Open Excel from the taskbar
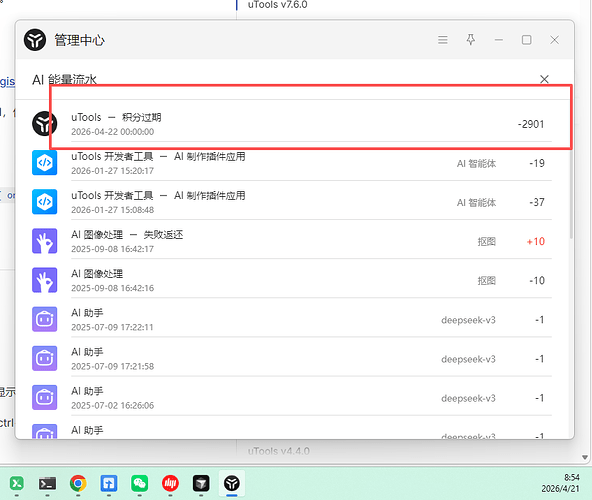 point(17,483)
